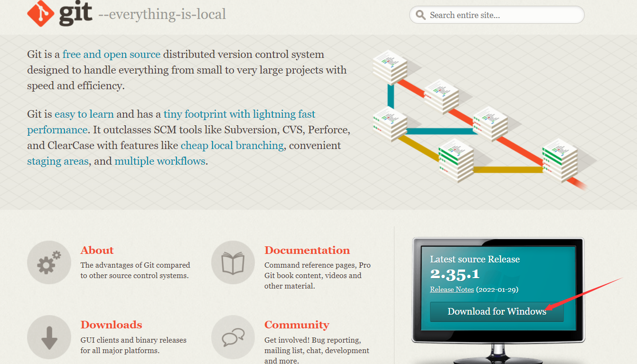Open the free and open source link

tap(112, 54)
